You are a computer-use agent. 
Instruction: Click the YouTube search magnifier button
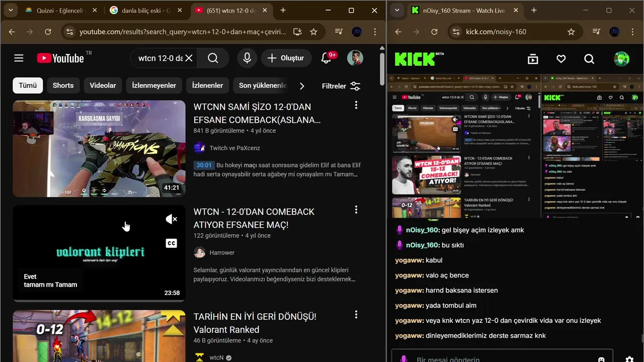click(x=213, y=58)
